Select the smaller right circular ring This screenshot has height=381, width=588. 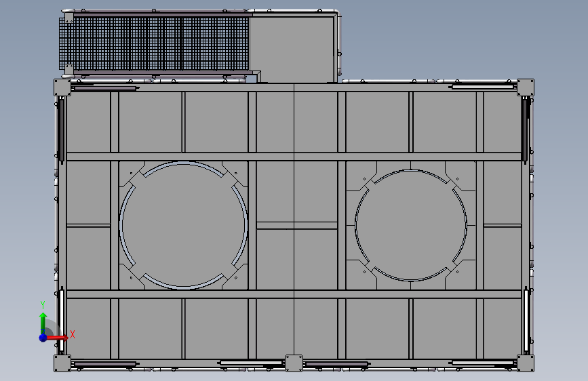411,225
